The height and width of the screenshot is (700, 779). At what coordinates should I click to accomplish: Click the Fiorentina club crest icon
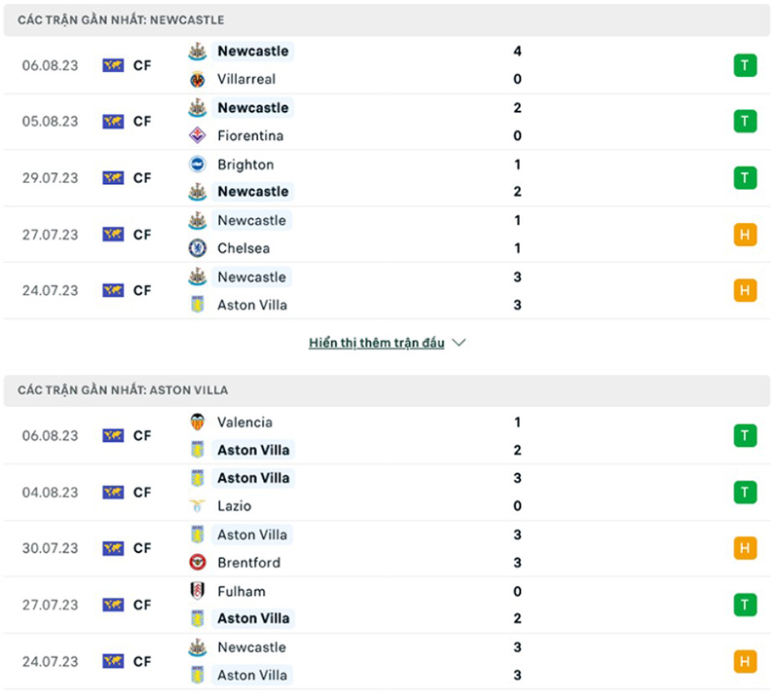pyautogui.click(x=198, y=135)
